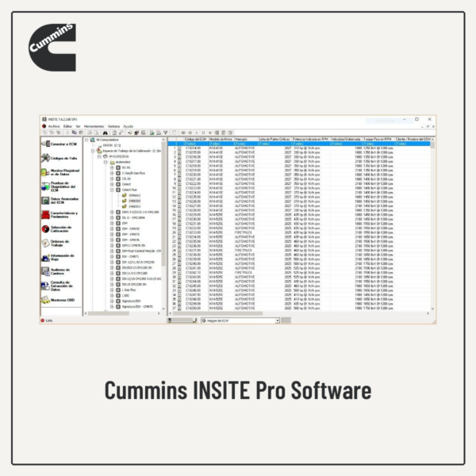Click the printer icon in the toolbar
Screen dimensions: 476x476
click(x=90, y=132)
